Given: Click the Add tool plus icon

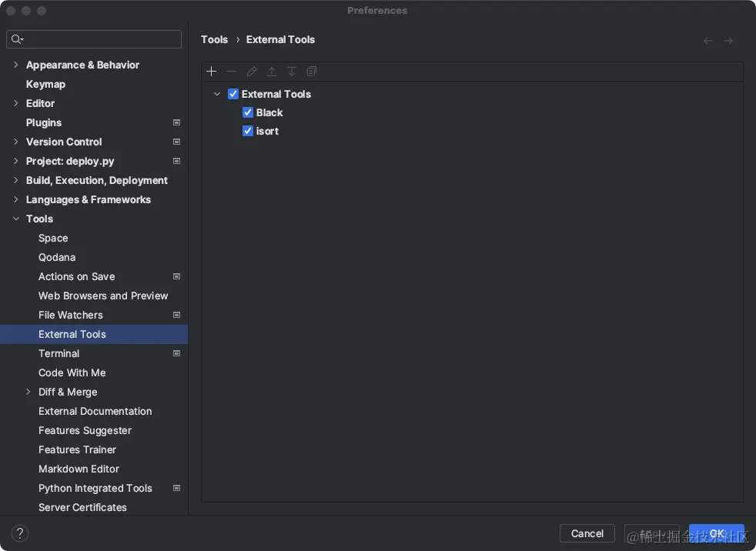Looking at the screenshot, I should [212, 72].
